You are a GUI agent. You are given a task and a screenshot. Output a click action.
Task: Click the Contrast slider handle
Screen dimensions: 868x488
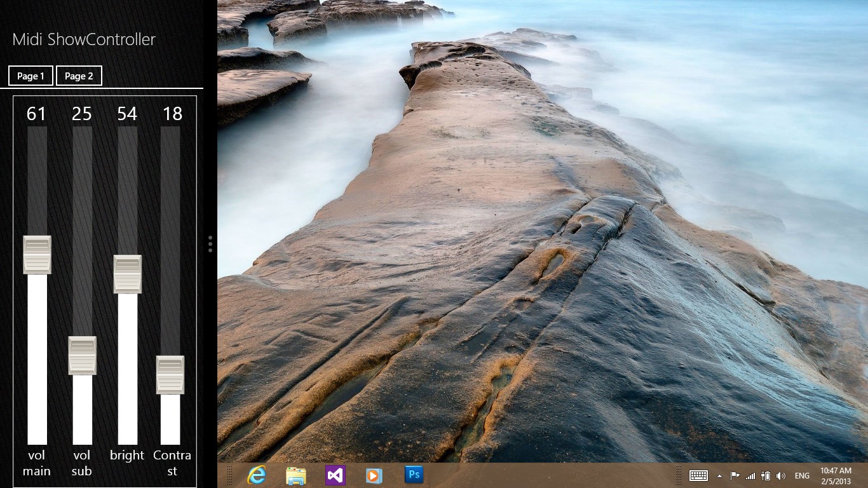[170, 375]
